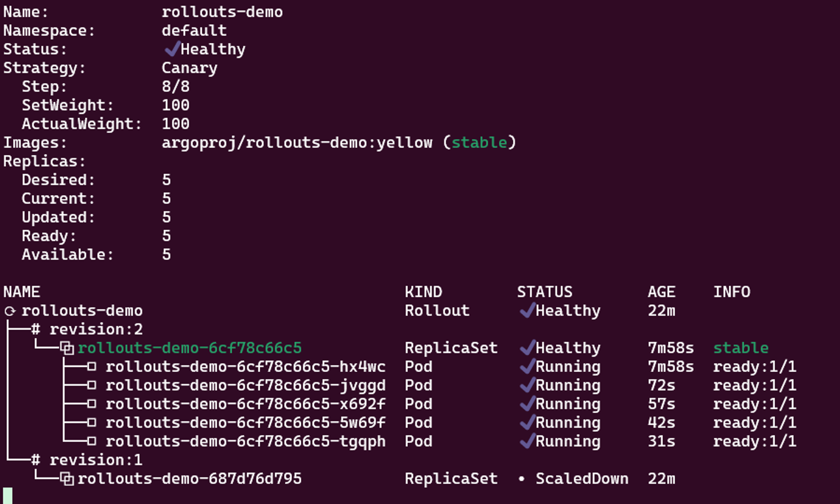Click the stable tag in INFO column
840x504 pixels.
(x=741, y=348)
